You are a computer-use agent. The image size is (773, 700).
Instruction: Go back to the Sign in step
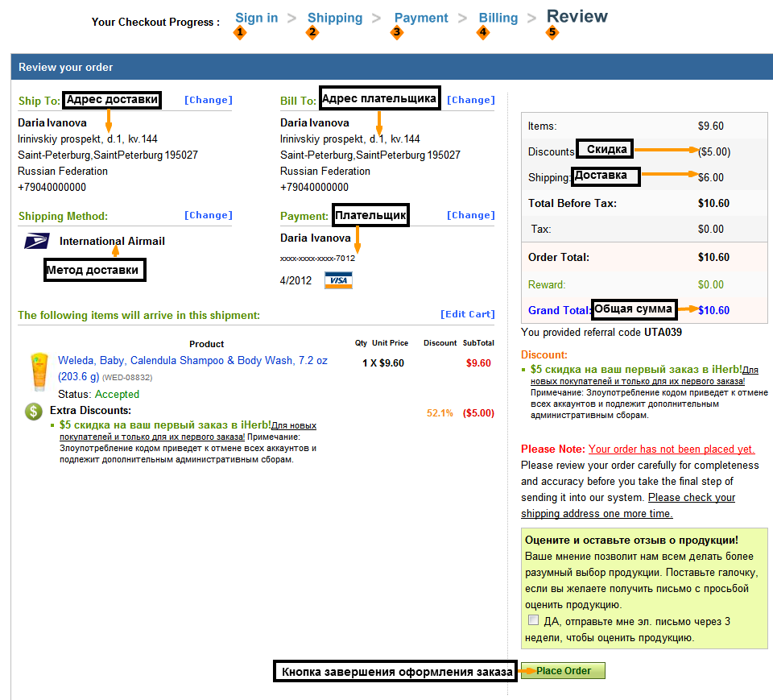point(256,18)
